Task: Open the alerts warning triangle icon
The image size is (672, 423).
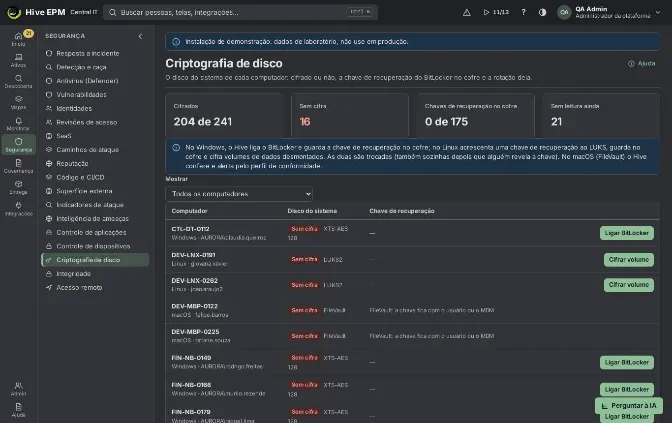Action: (467, 12)
